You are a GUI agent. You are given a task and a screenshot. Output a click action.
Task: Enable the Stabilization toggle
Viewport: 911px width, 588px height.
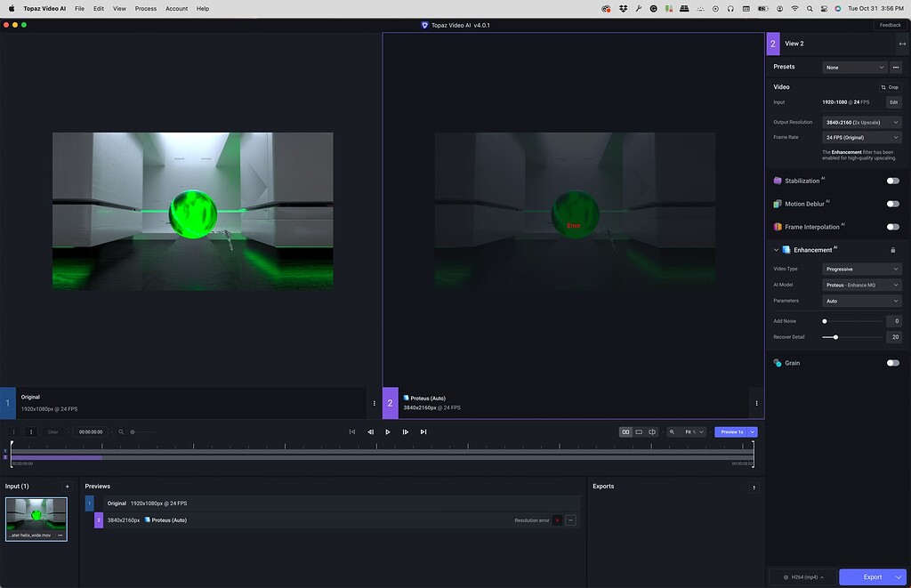892,181
